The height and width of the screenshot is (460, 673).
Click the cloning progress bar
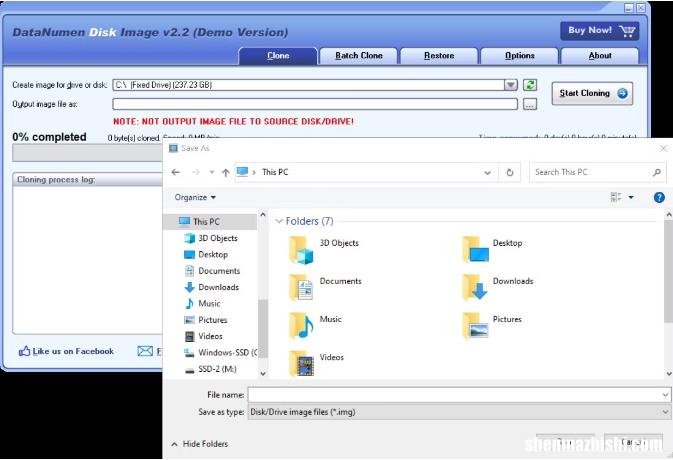tap(88, 153)
